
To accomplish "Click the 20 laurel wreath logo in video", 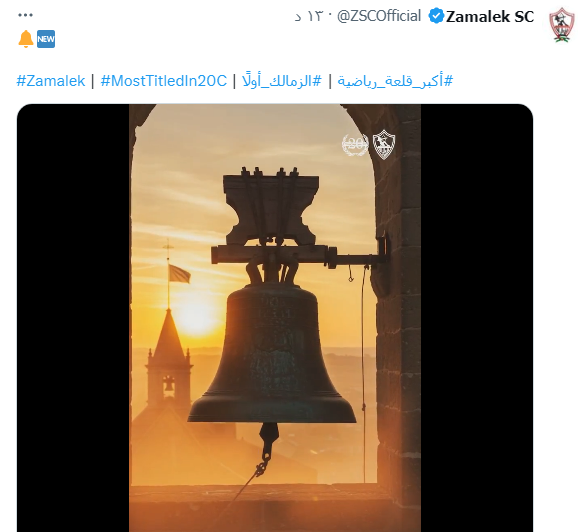I will pyautogui.click(x=355, y=145).
